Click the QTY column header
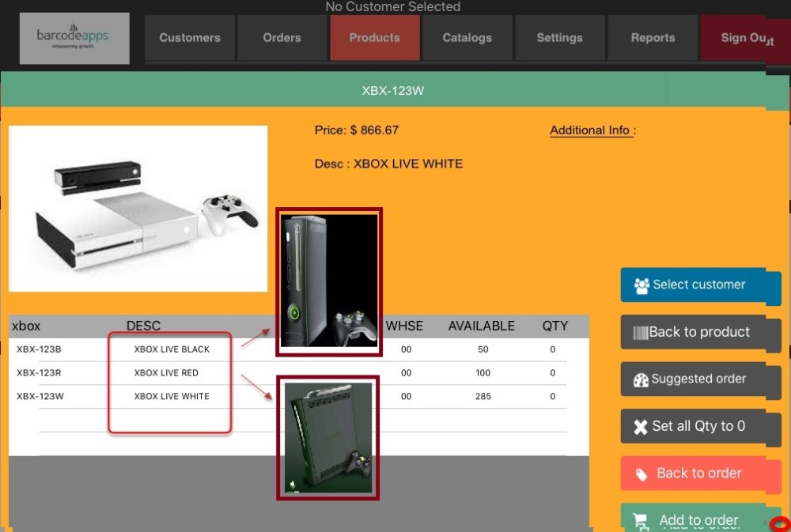791x532 pixels. pyautogui.click(x=555, y=326)
